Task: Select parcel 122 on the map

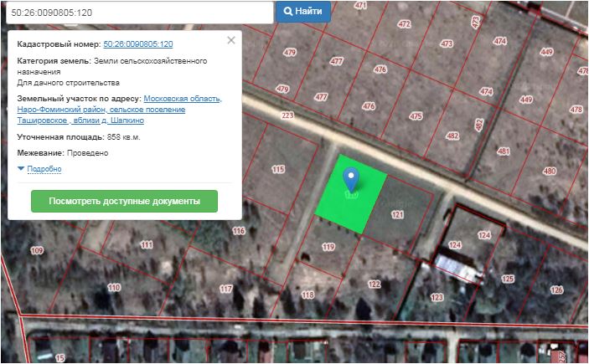Action: point(375,285)
